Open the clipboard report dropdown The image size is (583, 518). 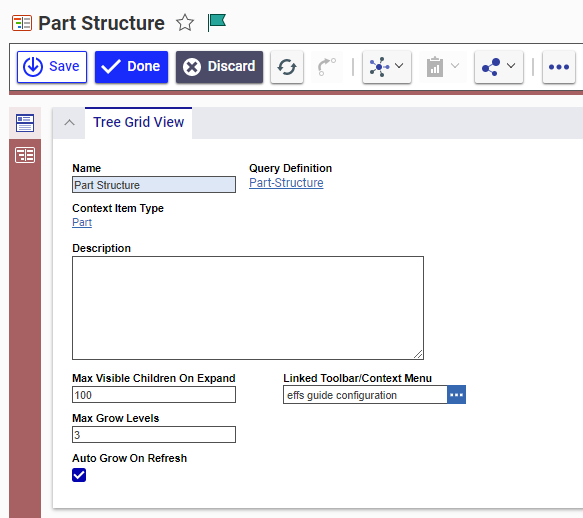pos(443,67)
